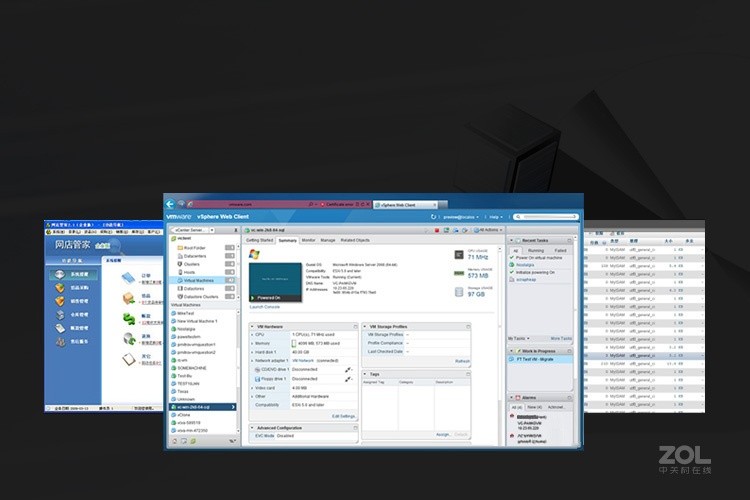
Task: Collapse the VM Hardware panel
Action: (253, 327)
